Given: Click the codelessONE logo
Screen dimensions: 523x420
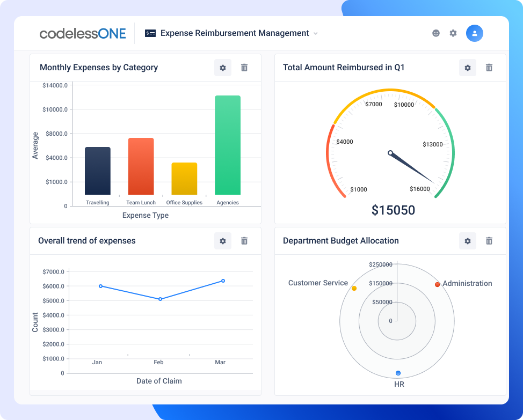Looking at the screenshot, I should point(83,33).
